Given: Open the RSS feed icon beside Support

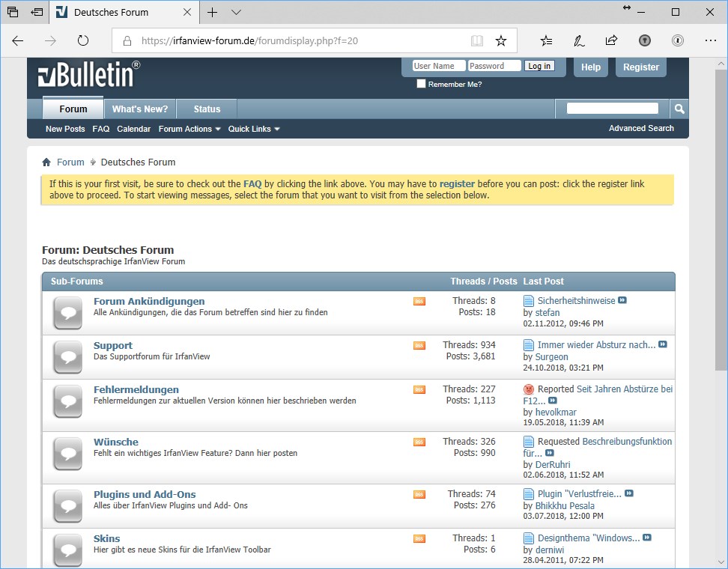Looking at the screenshot, I should (x=419, y=345).
